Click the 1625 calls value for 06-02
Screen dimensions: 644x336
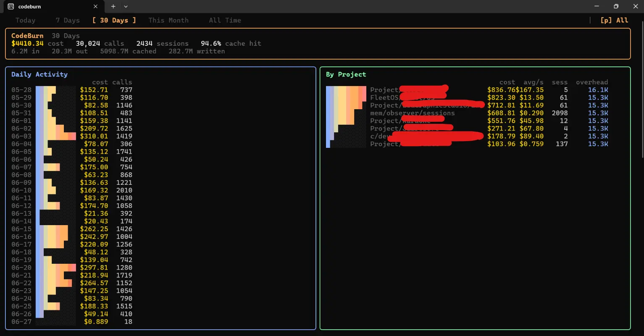coord(124,129)
